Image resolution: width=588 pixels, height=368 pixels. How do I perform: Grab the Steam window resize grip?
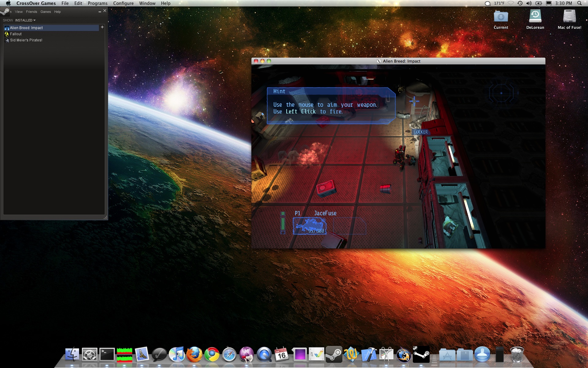click(105, 217)
